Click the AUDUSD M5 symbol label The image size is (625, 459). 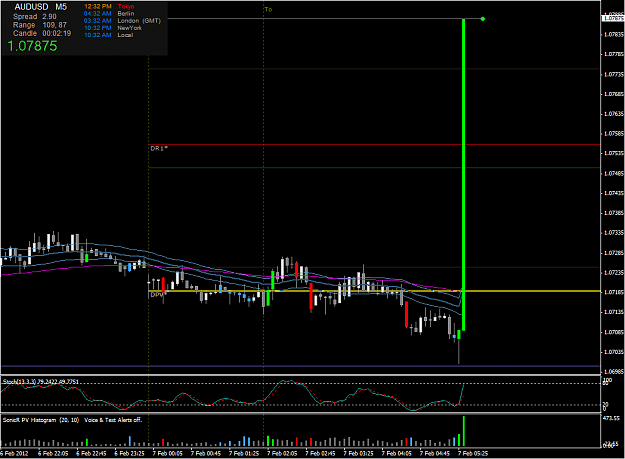(x=41, y=7)
